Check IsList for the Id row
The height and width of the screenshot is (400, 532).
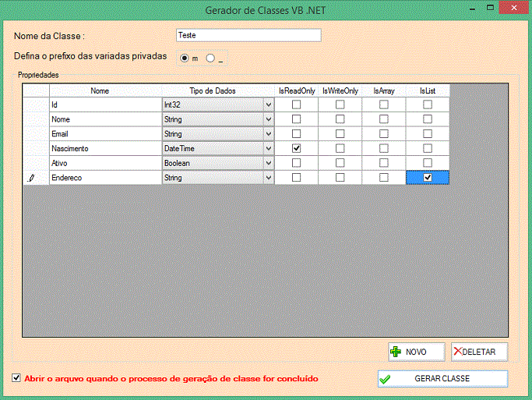[428, 104]
